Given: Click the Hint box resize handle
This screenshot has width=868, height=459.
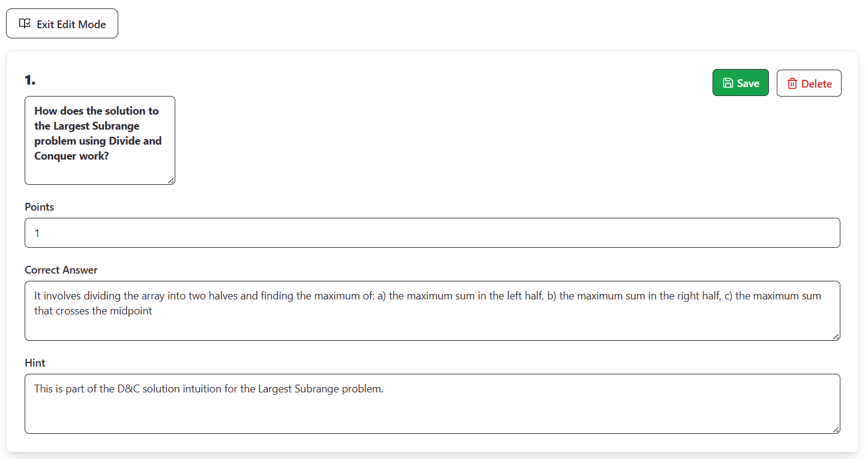Looking at the screenshot, I should 836,430.
